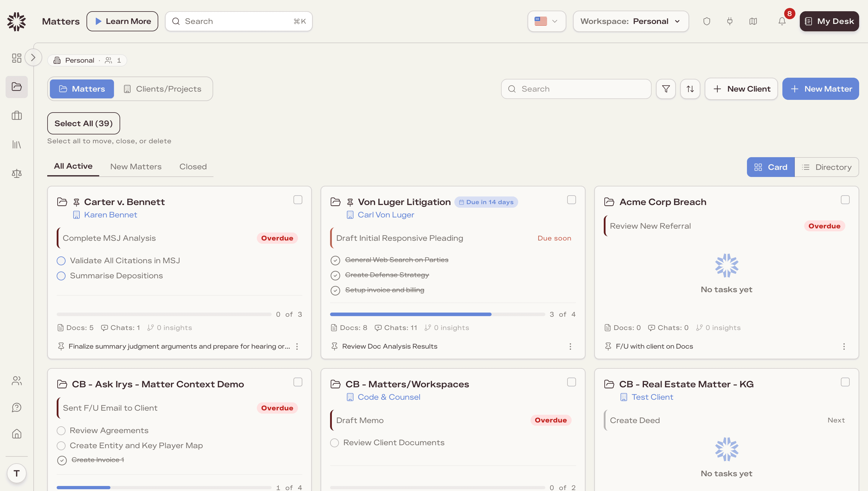868x491 pixels.
Task: Check the Carter v. Bennett card checkbox
Action: tap(298, 200)
